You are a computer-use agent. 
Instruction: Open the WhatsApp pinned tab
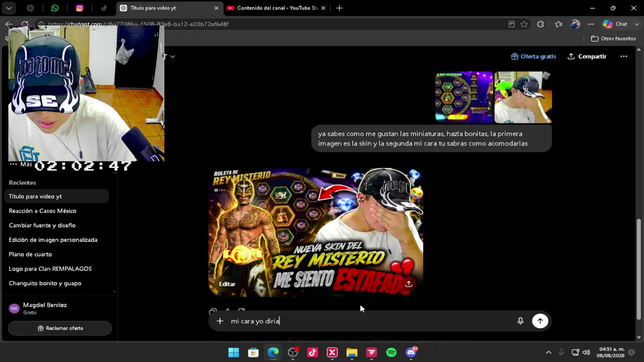[x=55, y=8]
